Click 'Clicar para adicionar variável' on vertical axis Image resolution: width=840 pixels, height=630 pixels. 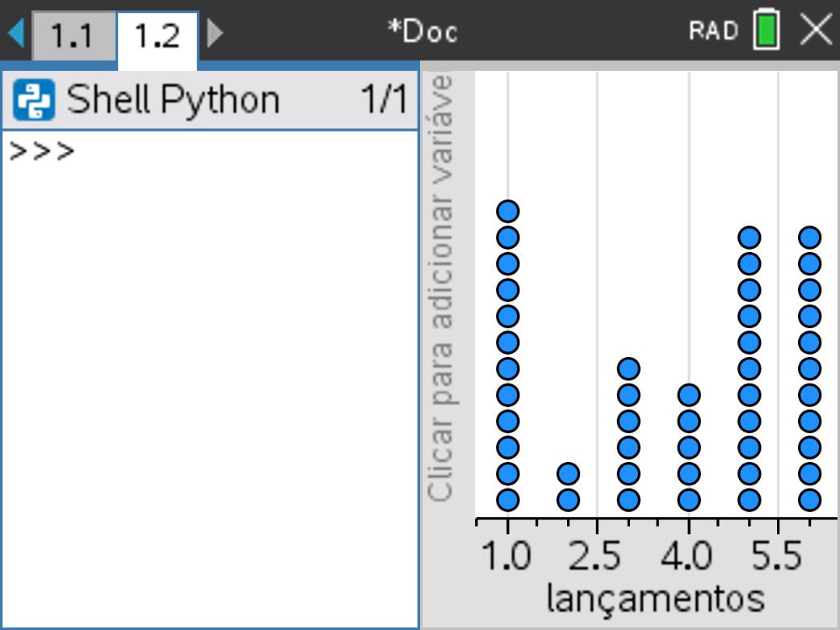pyautogui.click(x=442, y=289)
